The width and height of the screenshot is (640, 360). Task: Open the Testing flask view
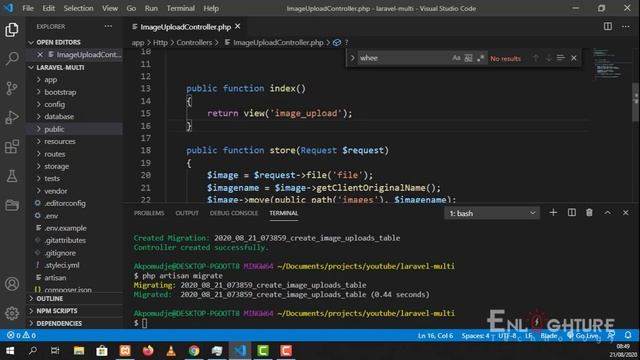pos(12,176)
